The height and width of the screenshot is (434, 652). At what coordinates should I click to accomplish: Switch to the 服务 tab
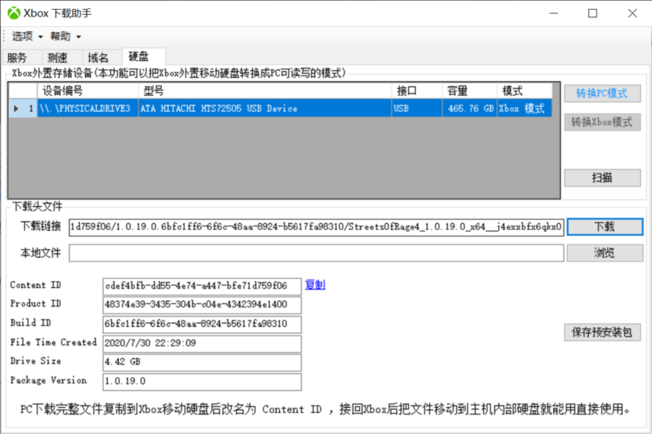click(x=17, y=57)
